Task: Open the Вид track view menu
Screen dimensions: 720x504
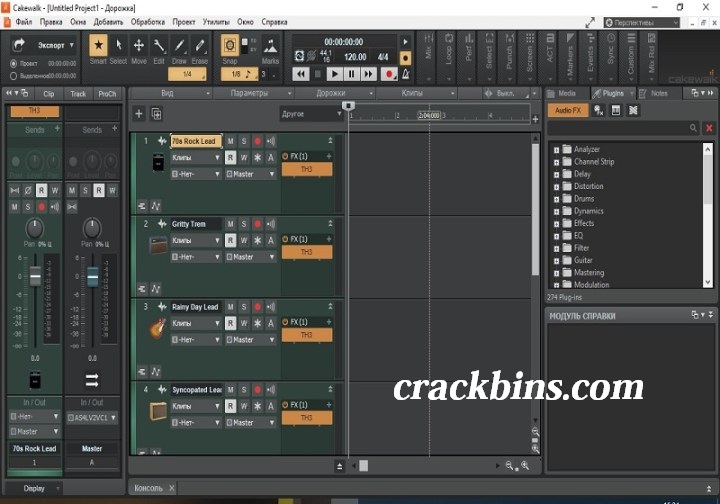Action: coord(171,93)
